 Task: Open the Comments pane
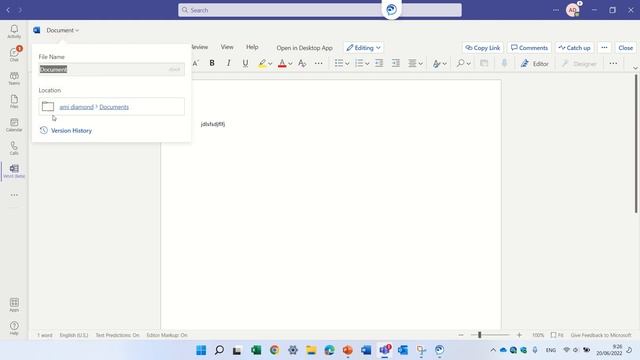pyautogui.click(x=529, y=48)
